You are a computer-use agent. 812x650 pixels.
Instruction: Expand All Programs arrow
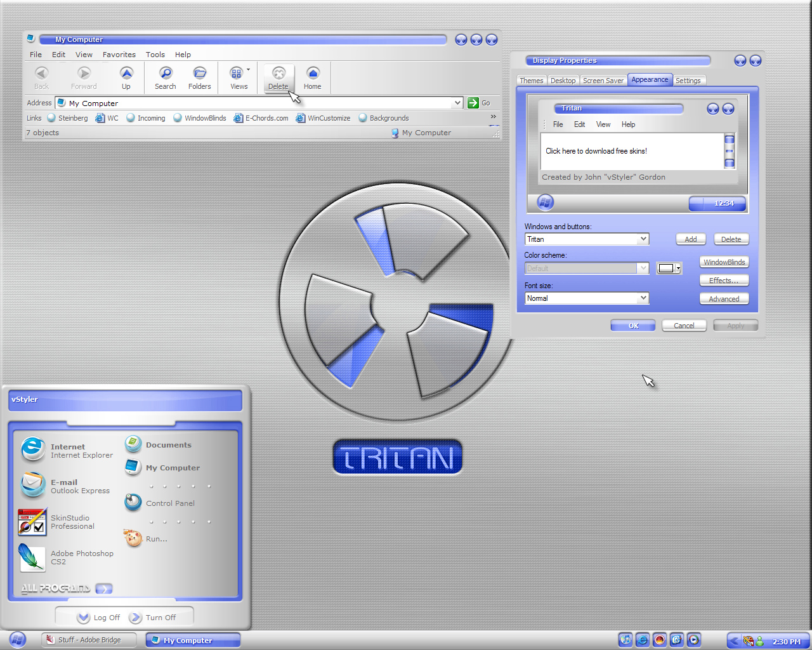104,588
